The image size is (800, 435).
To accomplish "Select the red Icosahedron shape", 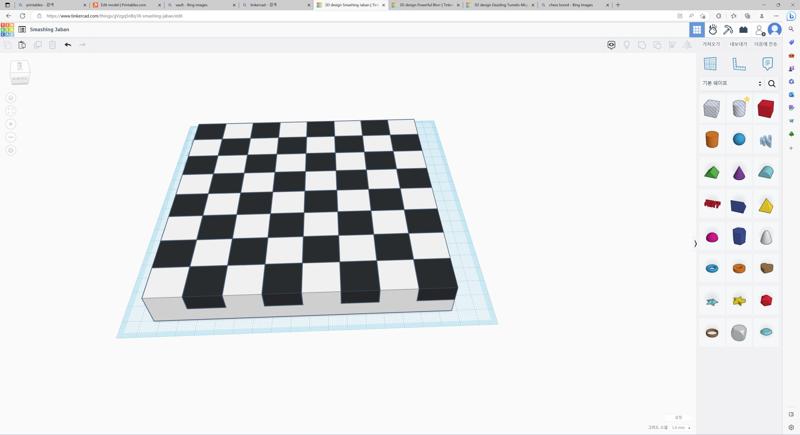I will click(766, 300).
